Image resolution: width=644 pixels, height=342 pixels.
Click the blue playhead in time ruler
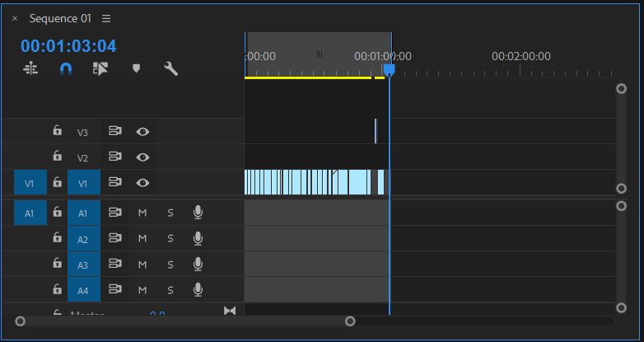coord(390,70)
